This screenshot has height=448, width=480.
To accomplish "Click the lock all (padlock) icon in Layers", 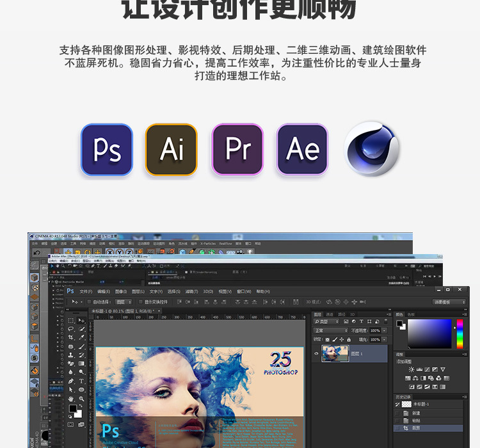I will click(349, 340).
